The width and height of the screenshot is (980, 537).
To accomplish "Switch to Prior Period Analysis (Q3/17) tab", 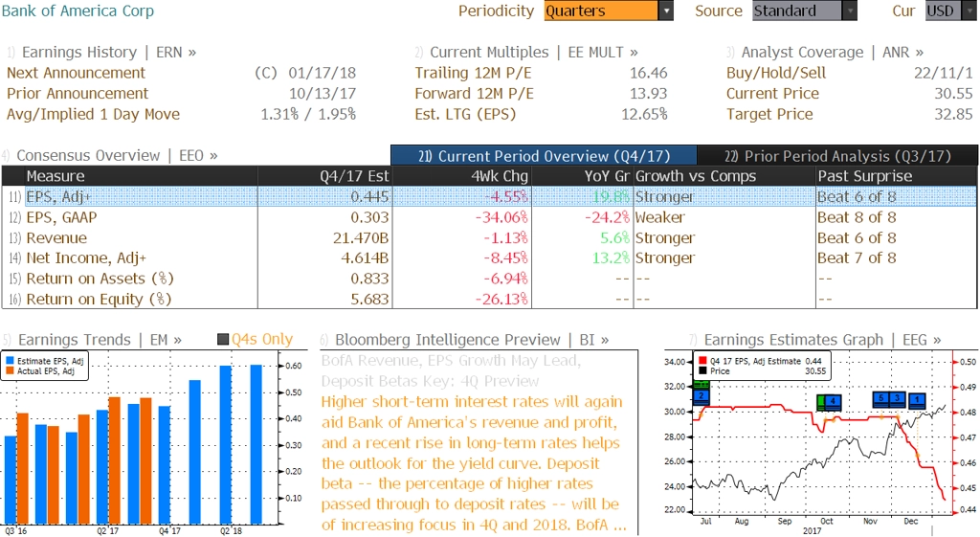I will click(837, 156).
